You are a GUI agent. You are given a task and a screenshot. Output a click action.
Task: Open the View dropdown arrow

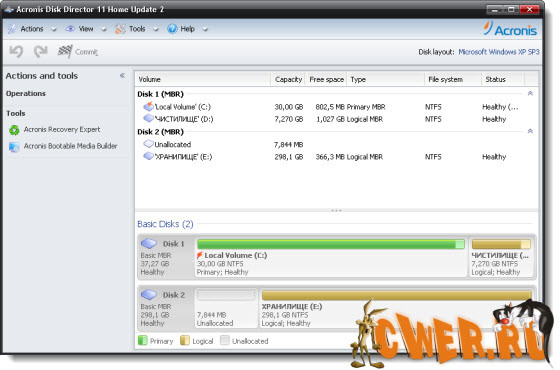click(x=104, y=30)
